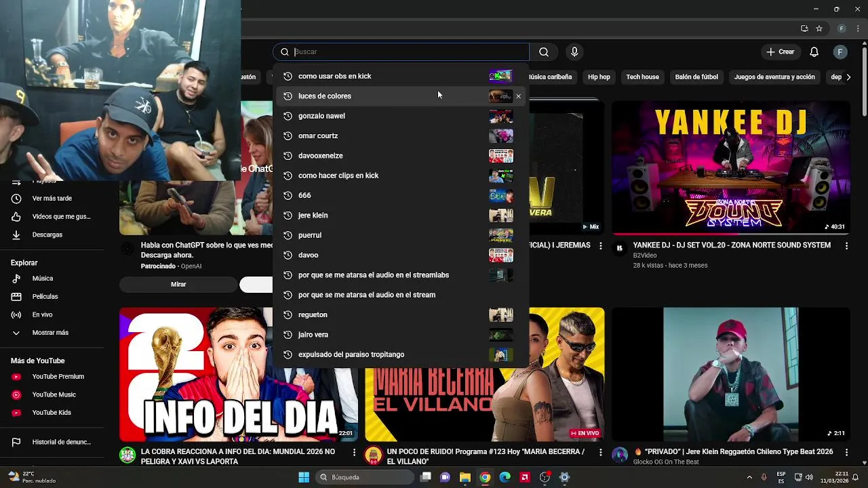Select suggestion 'davooxeneize'
This screenshot has height=488, width=868.
pyautogui.click(x=401, y=156)
